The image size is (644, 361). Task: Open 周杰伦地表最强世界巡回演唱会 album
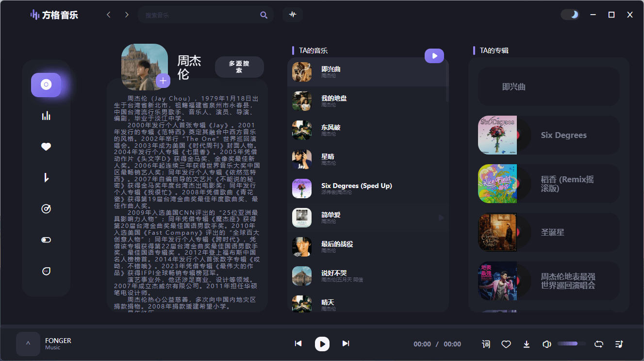point(549,281)
